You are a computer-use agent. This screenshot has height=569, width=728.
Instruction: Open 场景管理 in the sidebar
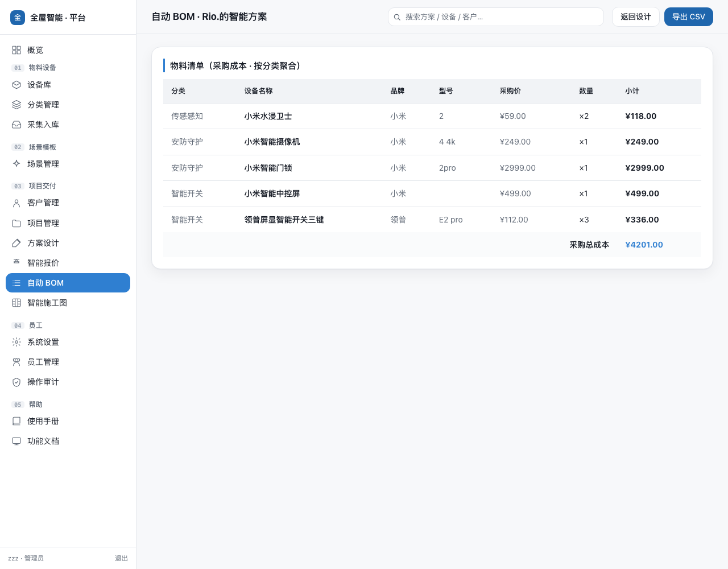[68, 164]
